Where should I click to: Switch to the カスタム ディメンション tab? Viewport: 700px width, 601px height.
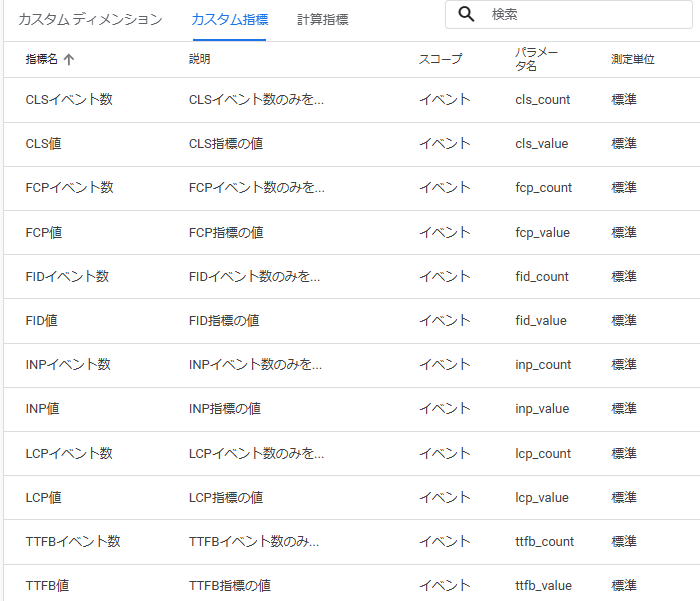tap(90, 19)
